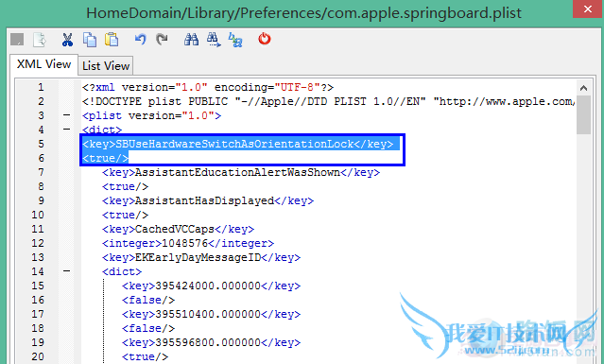
Task: Click the DOCTYPE plist line
Action: 328,102
